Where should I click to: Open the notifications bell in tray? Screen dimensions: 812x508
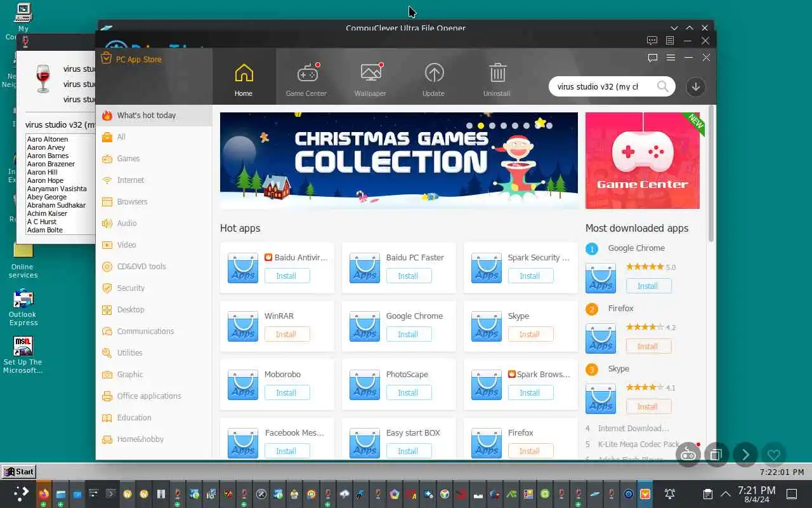669,493
